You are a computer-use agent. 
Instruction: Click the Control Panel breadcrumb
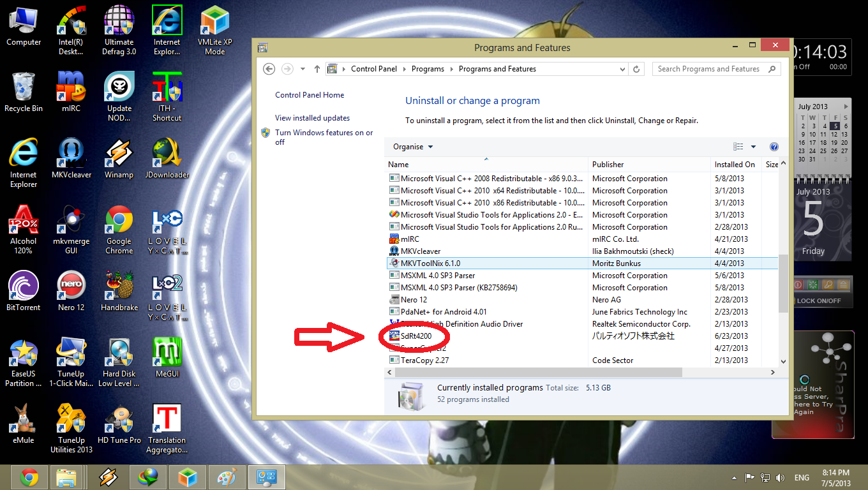coord(374,69)
